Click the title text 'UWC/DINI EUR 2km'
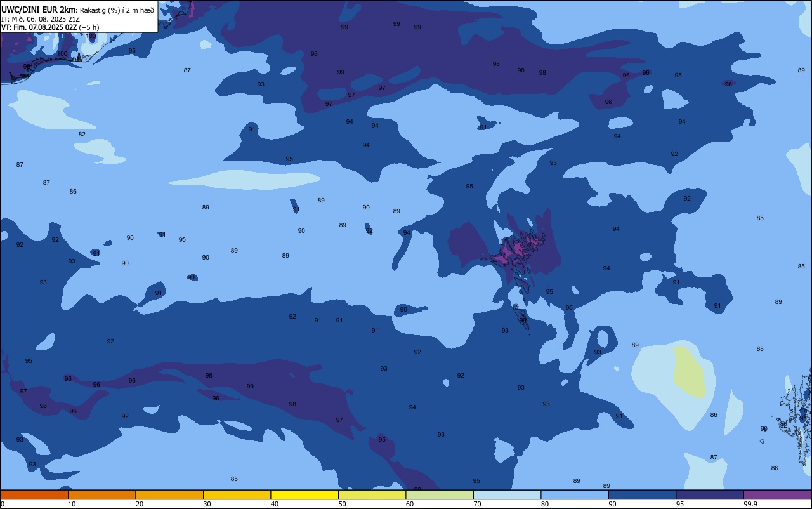Image resolution: width=812 pixels, height=509 pixels. (x=39, y=10)
